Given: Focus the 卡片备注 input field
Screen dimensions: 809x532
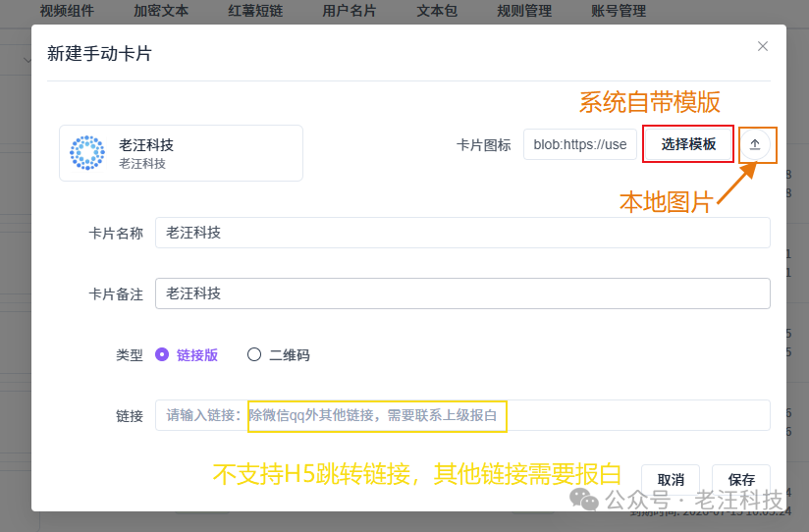Looking at the screenshot, I should coord(462,293).
